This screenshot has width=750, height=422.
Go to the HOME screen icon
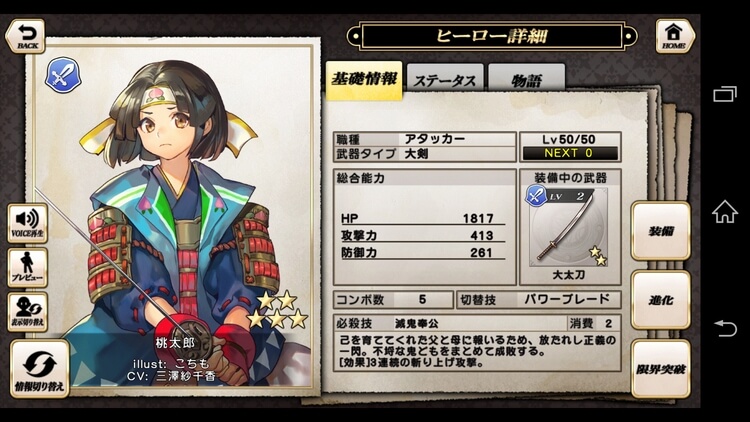click(674, 35)
